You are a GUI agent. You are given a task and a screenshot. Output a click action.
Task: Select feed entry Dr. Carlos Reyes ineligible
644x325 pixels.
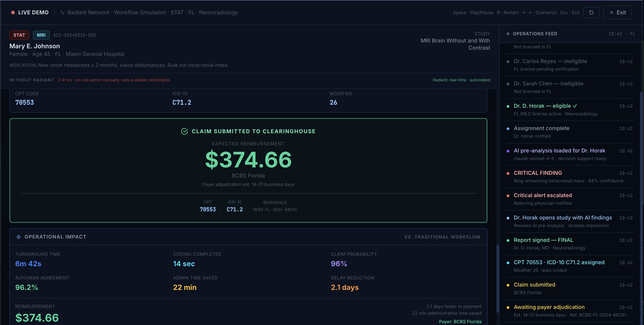[570, 65]
